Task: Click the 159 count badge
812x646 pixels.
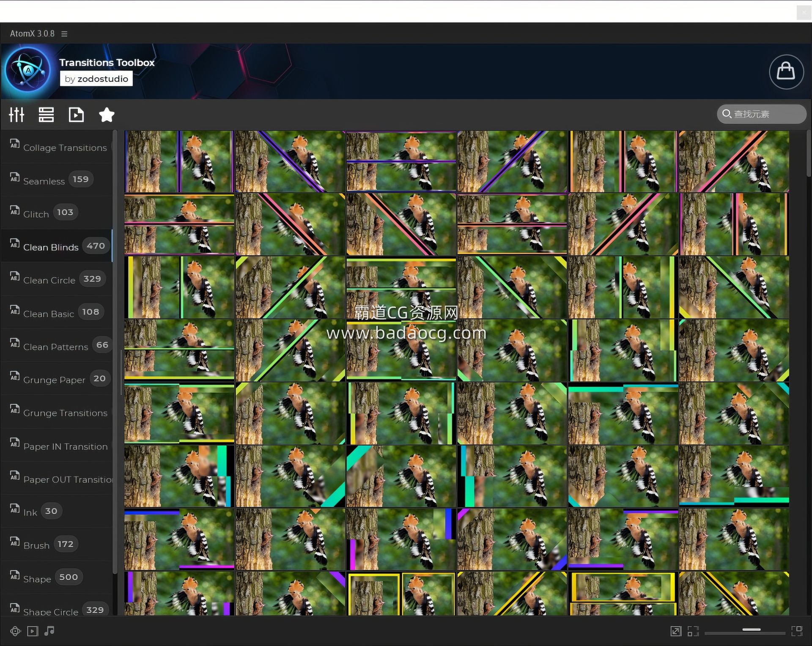Action: pyautogui.click(x=80, y=179)
